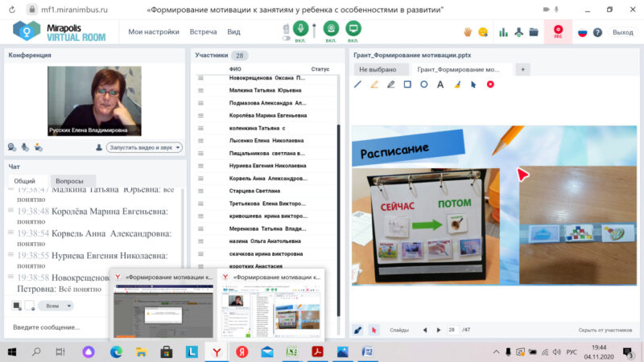This screenshot has height=362, width=644.
Task: Open Microsoft Edge from the taskbar
Action: 116,352
